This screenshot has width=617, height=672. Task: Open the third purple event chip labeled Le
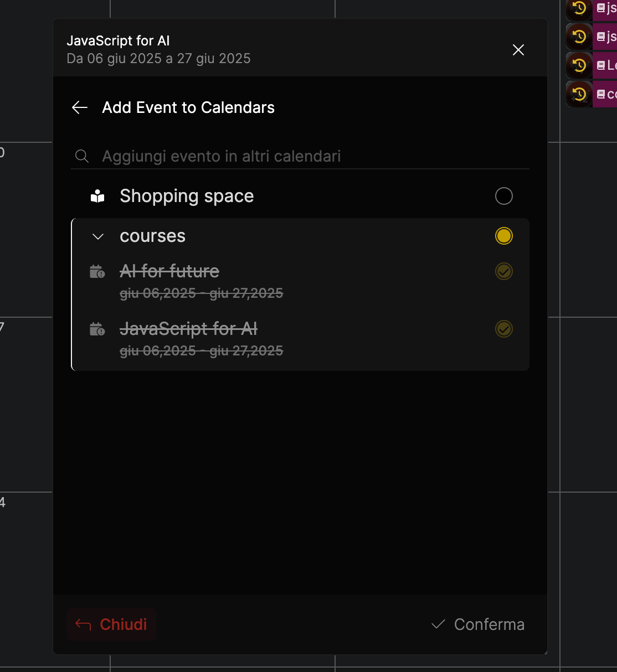(x=605, y=65)
